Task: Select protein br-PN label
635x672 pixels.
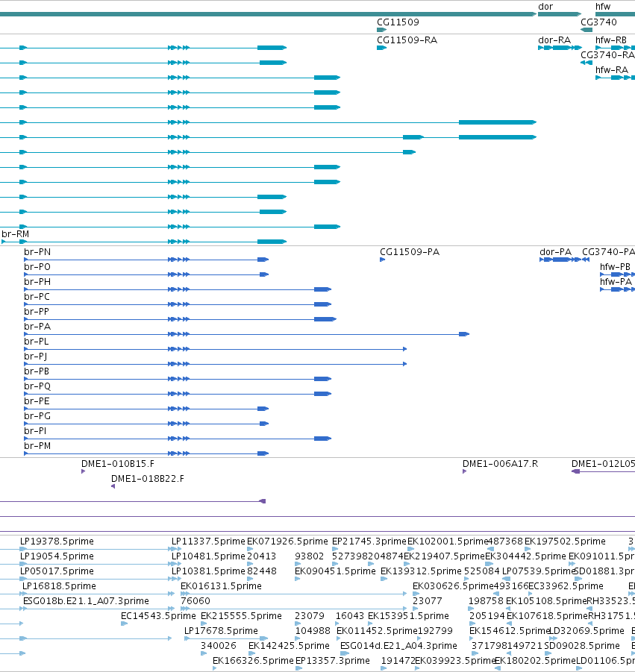Action: [37, 252]
